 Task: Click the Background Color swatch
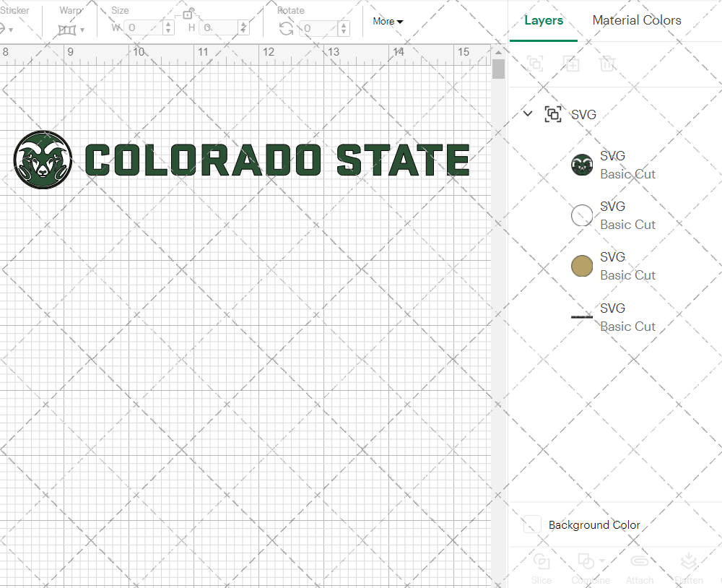coord(532,524)
